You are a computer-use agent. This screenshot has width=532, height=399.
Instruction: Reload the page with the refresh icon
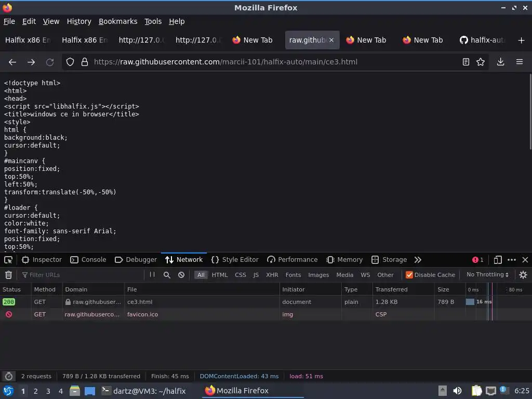click(x=50, y=62)
